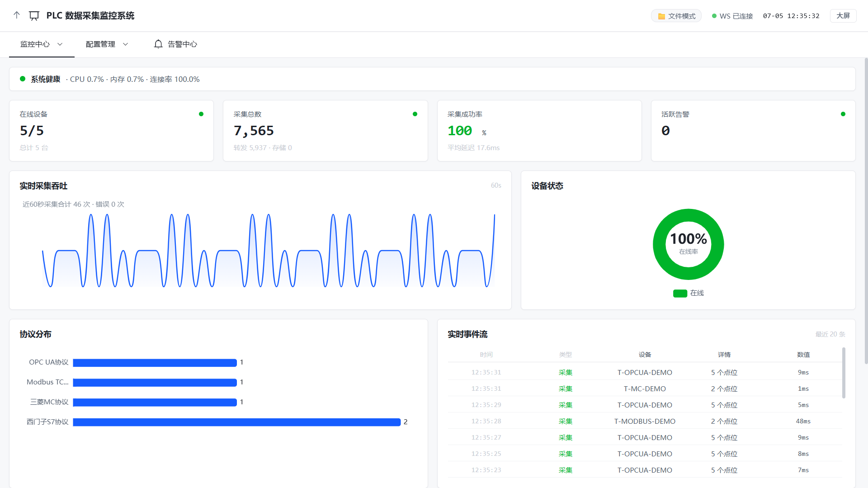Click the 实时事件流 table scrollbar
Image resolution: width=868 pixels, height=488 pixels.
point(844,373)
